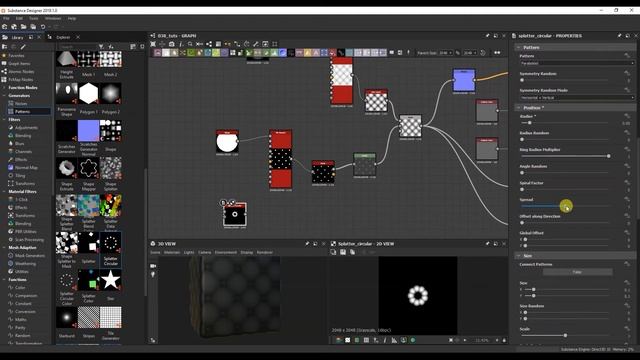
Task: Pin the Properties panel with the pin icon
Action: pyautogui.click(x=619, y=36)
